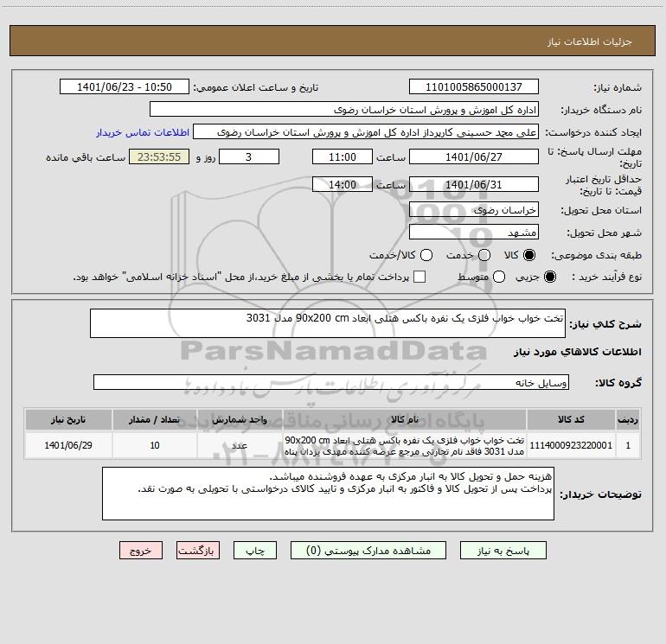Click the price validity time 14:00 field
This screenshot has height=644, width=666.
(x=343, y=184)
